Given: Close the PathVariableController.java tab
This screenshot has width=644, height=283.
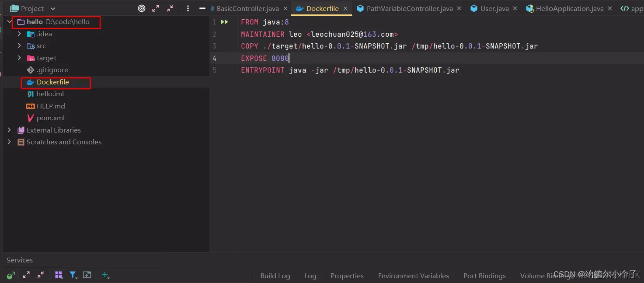Looking at the screenshot, I should point(459,8).
